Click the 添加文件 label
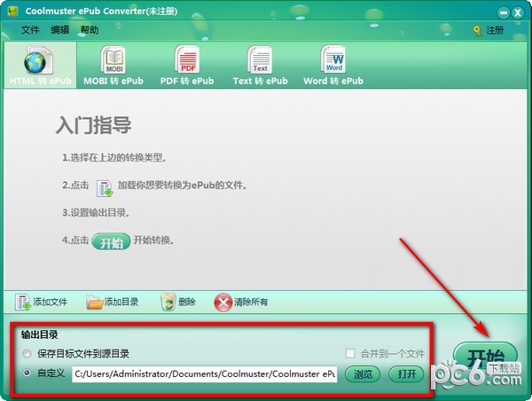Screen dimensions: 532x401 (x=50, y=302)
